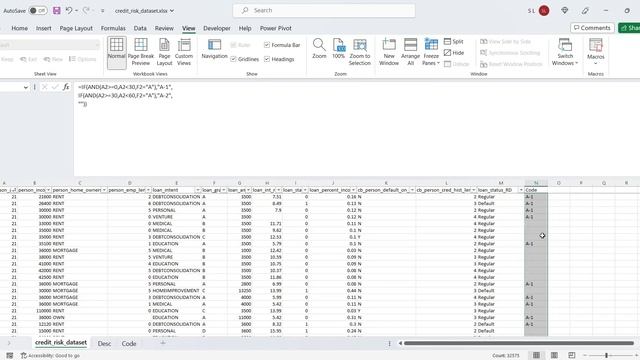This screenshot has height=360, width=640.
Task: Toggle the Formula Bar checkbox
Action: [267, 45]
